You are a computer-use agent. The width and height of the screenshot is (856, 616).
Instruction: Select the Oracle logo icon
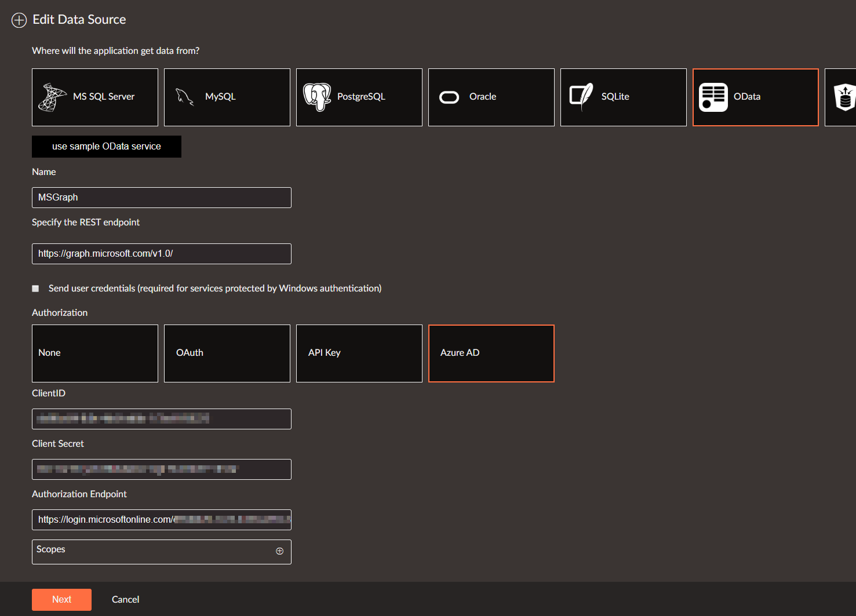click(449, 97)
